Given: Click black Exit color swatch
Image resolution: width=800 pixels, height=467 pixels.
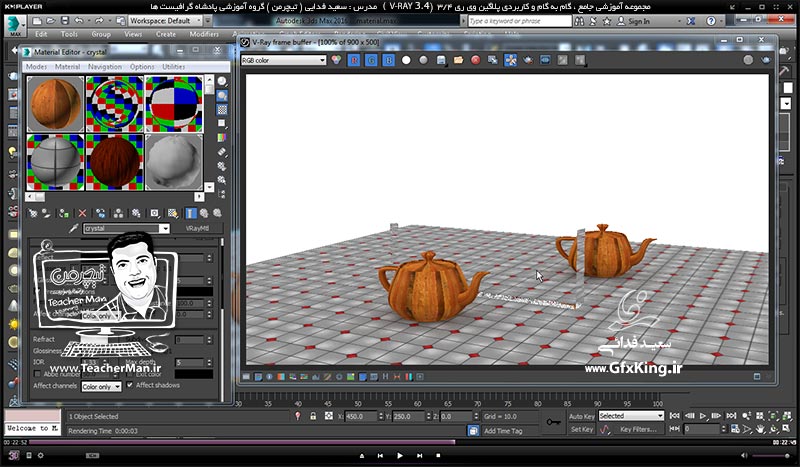Looking at the screenshot, I should pyautogui.click(x=194, y=374).
